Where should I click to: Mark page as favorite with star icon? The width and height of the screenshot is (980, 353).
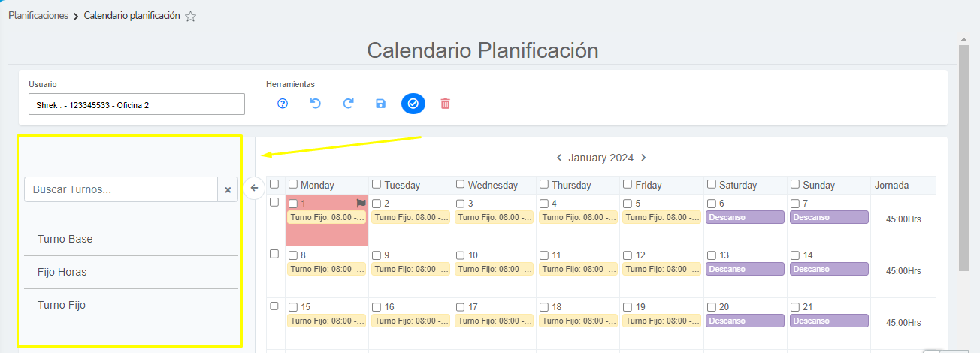tap(191, 17)
